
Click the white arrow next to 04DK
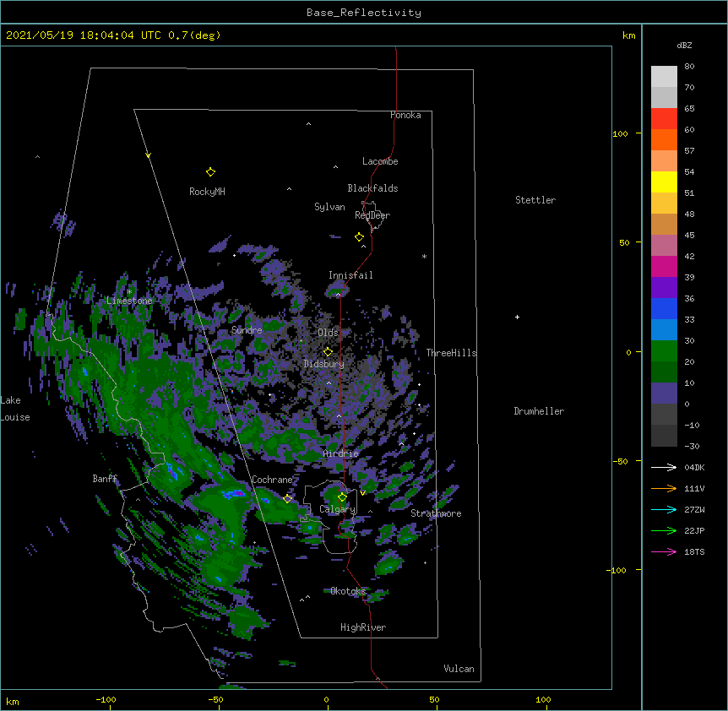[x=664, y=467]
